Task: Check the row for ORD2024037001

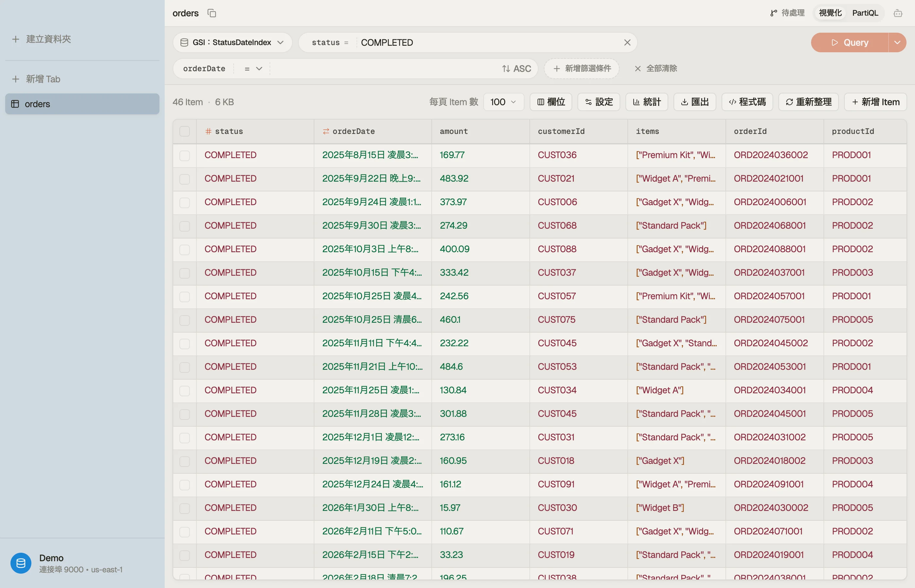Action: pyautogui.click(x=184, y=273)
